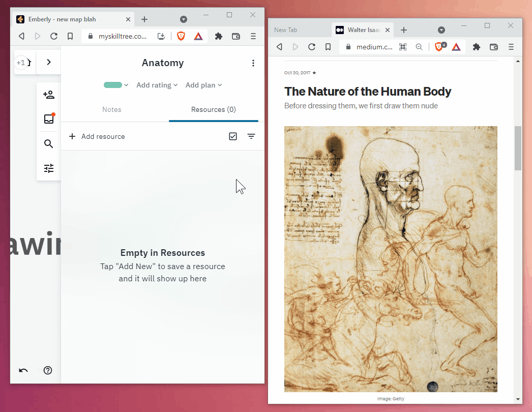532x412 pixels.
Task: Click the 'Anatomy' title in Emberly panel
Action: point(163,63)
